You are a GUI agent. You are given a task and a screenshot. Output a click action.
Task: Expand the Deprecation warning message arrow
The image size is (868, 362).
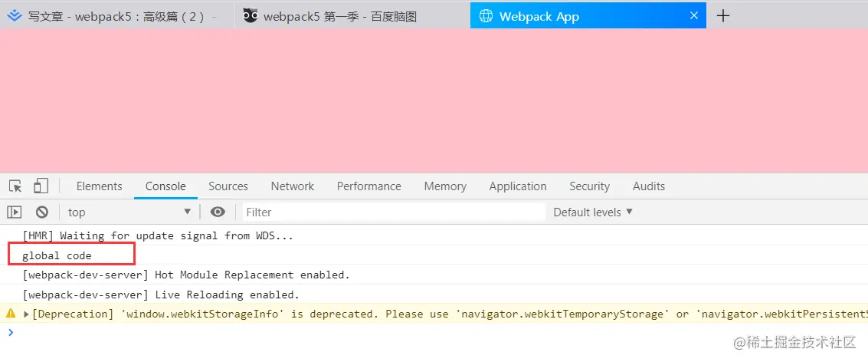[26, 314]
